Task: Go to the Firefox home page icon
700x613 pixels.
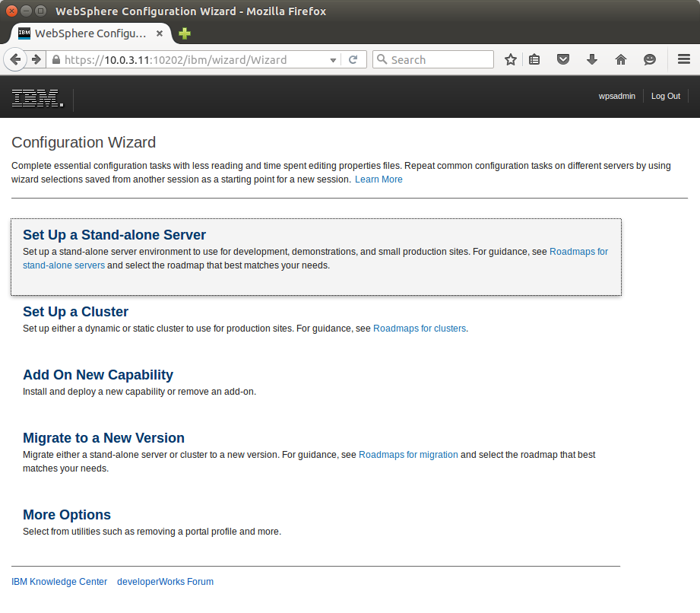Action: click(x=620, y=59)
